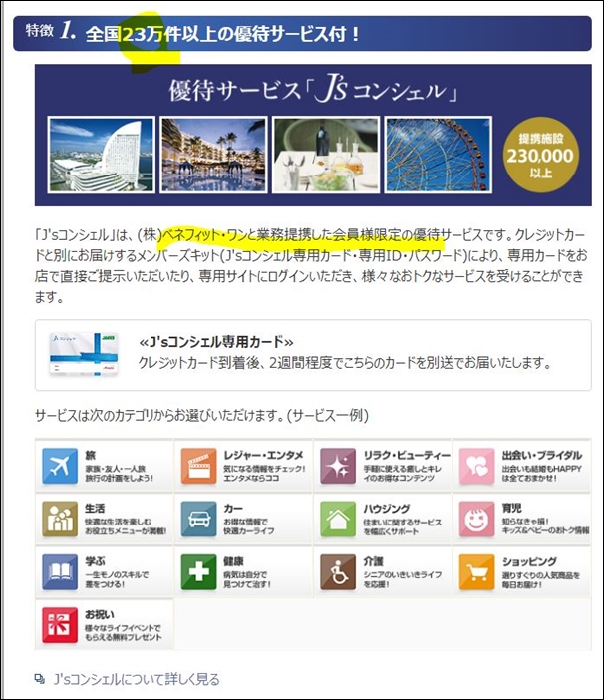
Task: Click the クレジットカード到着後、2週間程度 delivery note
Action: [345, 363]
